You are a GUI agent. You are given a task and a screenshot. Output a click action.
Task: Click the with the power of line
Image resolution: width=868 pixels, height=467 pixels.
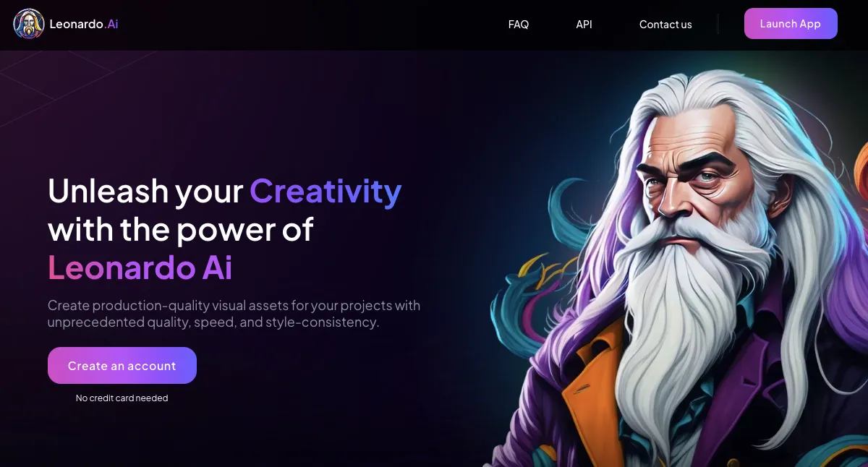point(181,229)
